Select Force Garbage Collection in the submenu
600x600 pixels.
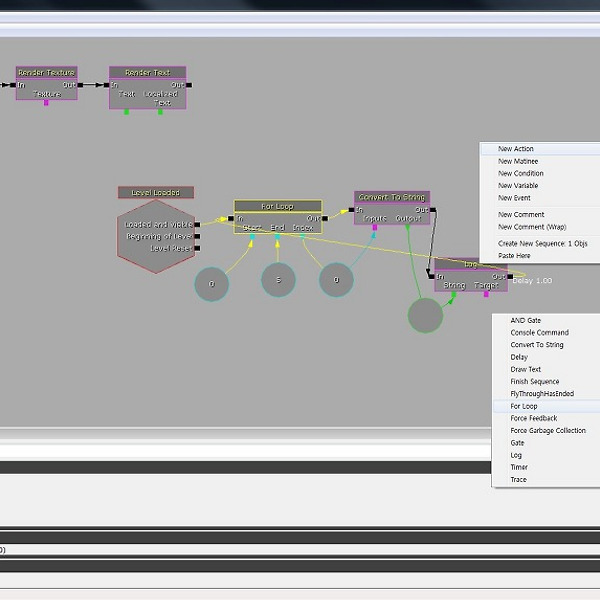click(548, 431)
